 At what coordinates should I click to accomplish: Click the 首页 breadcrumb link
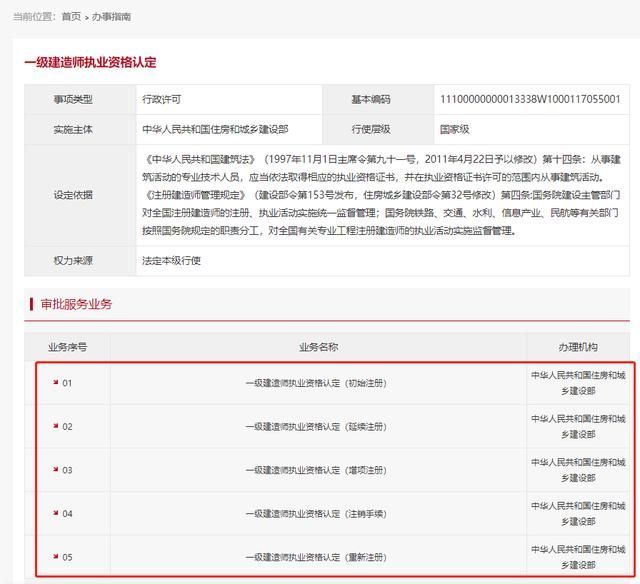71,17
